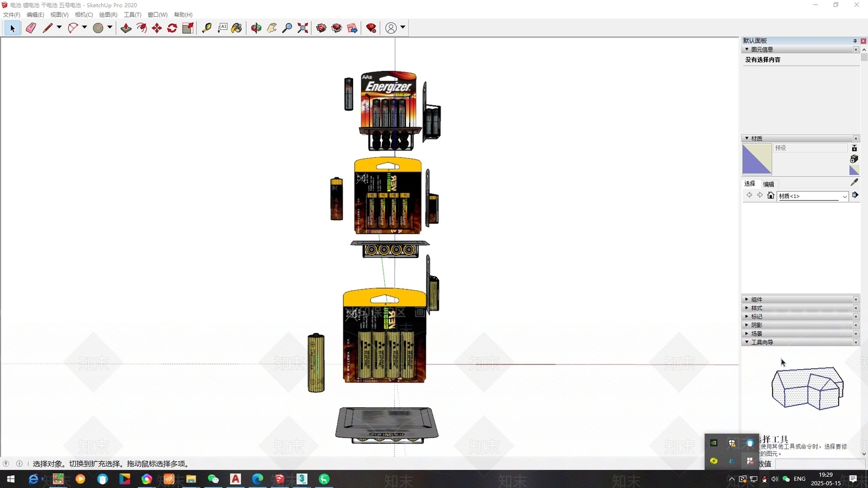Click the current material preview swatch
This screenshot has height=488, width=868.
757,159
